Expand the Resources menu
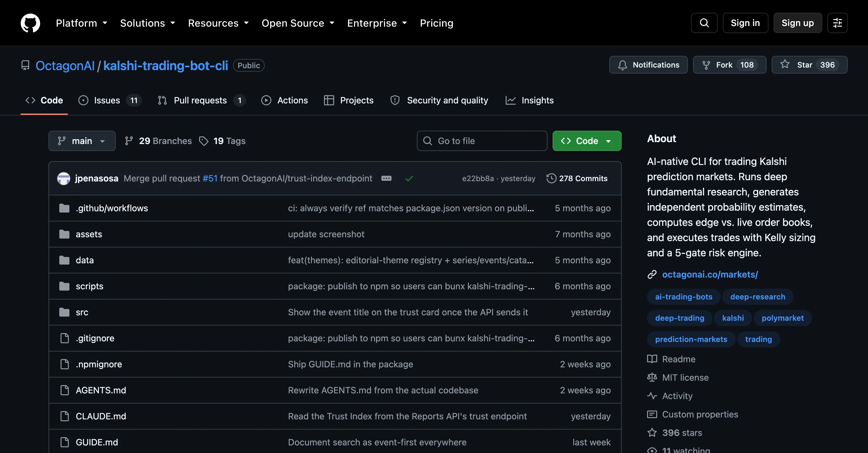Screen dimensions: 868x453 [x=218, y=23]
